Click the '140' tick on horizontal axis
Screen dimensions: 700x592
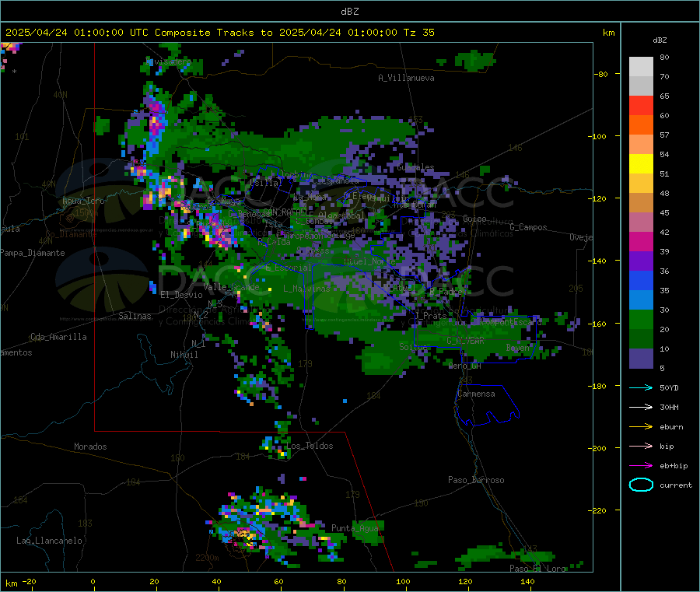pyautogui.click(x=527, y=581)
